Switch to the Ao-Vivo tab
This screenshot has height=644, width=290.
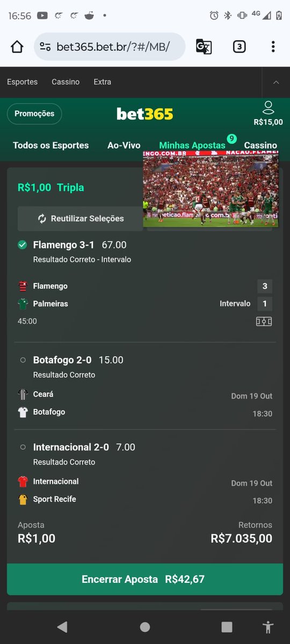[x=124, y=145]
